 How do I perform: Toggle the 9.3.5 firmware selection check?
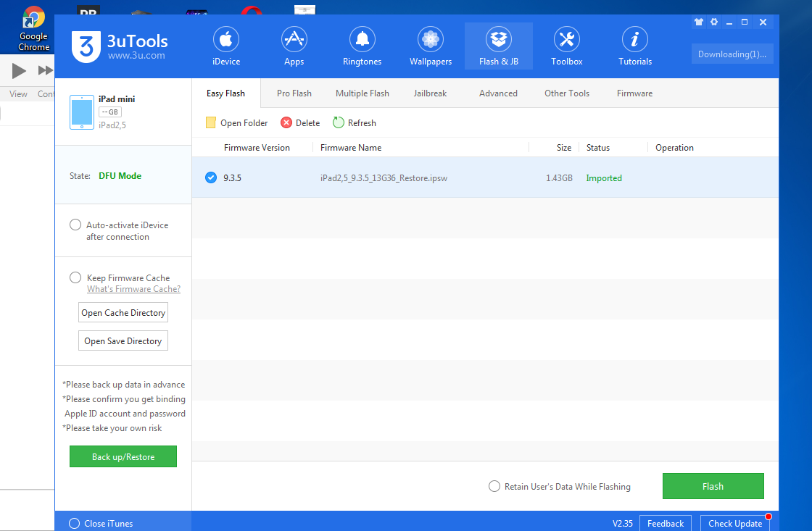point(211,177)
